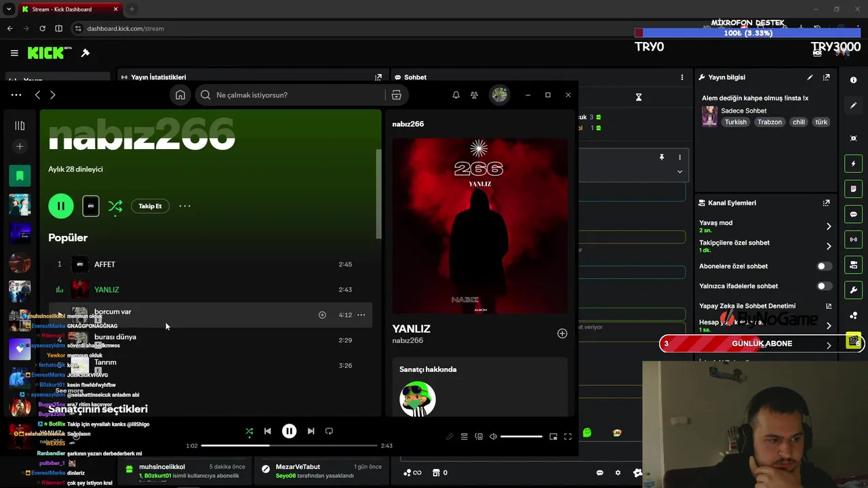868x488 pixels.
Task: Open Your Library icon in Spotify sidebar
Action: click(20, 125)
